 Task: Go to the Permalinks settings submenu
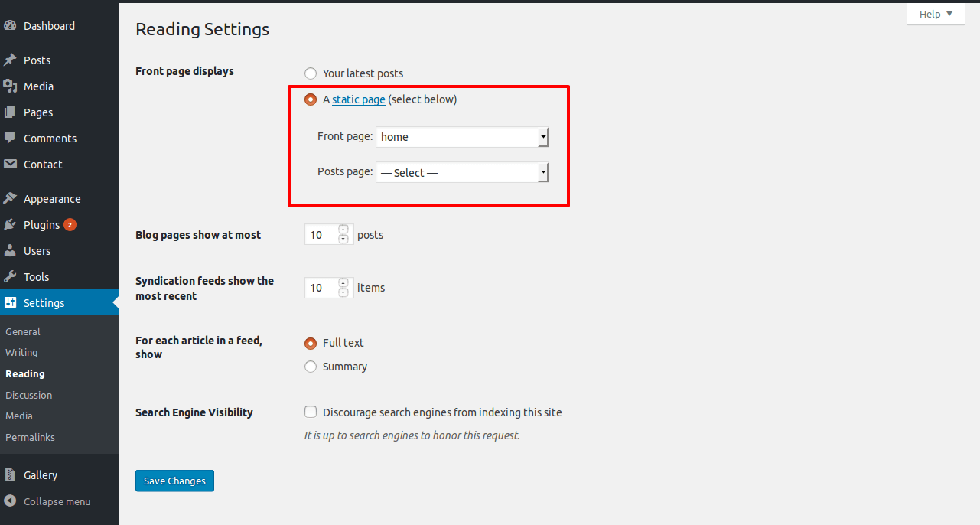click(30, 437)
